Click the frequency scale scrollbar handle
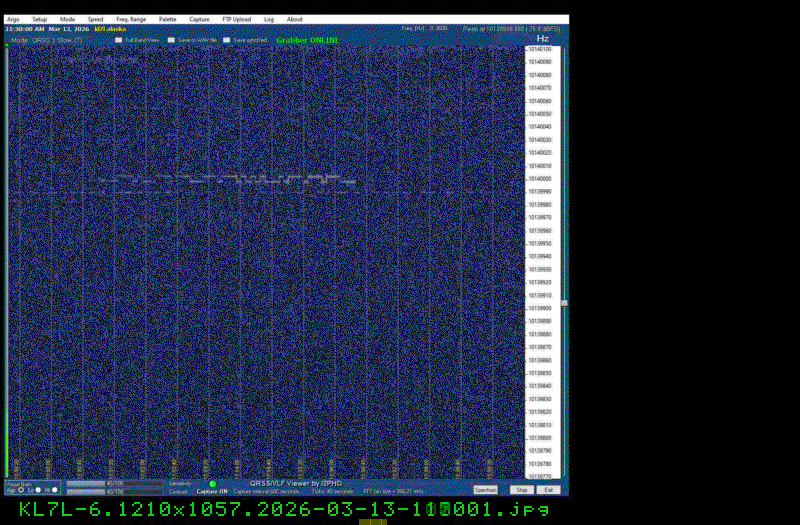The image size is (800, 525). [x=564, y=302]
